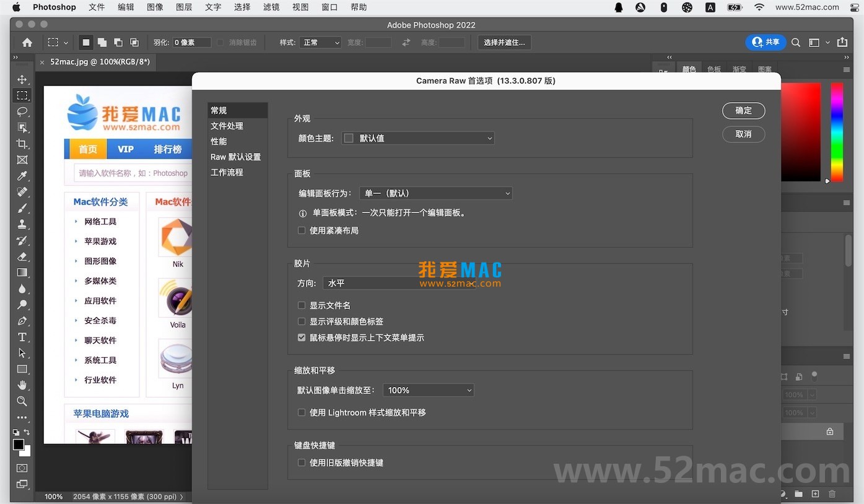Click the new group folder icon
Viewport: 864px width, 504px height.
click(x=799, y=493)
